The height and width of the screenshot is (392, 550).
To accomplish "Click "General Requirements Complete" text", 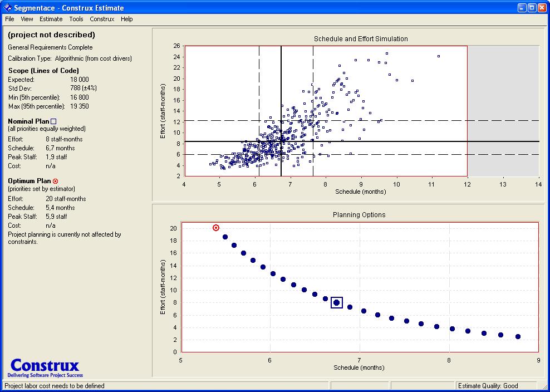I will (x=50, y=47).
